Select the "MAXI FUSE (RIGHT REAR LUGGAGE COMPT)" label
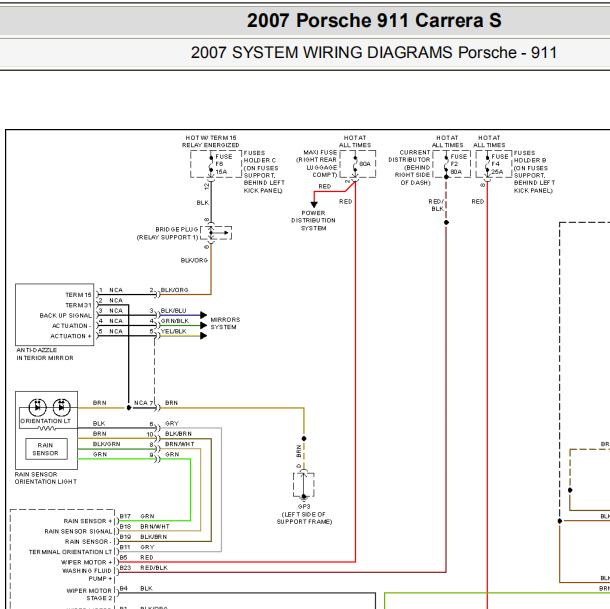This screenshot has width=610, height=609. tap(316, 164)
